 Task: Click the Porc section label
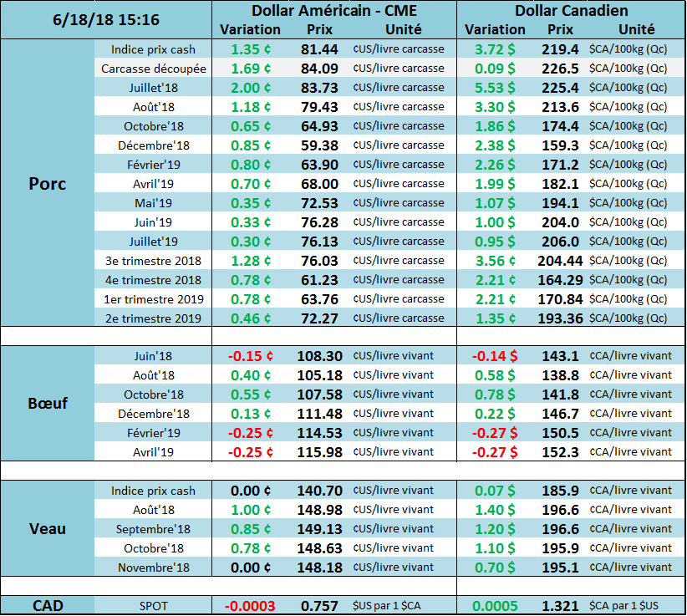click(47, 183)
